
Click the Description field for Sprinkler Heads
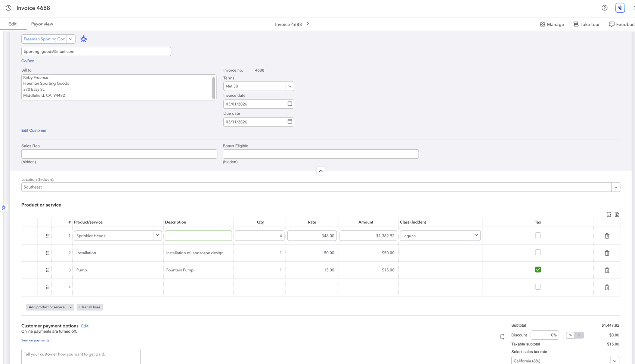click(198, 236)
